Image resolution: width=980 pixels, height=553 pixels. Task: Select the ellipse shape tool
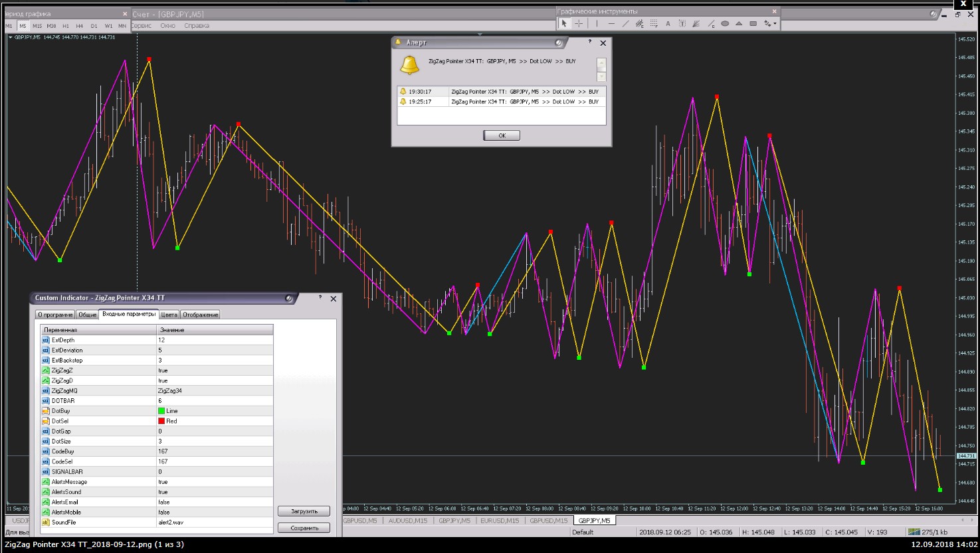(x=725, y=24)
